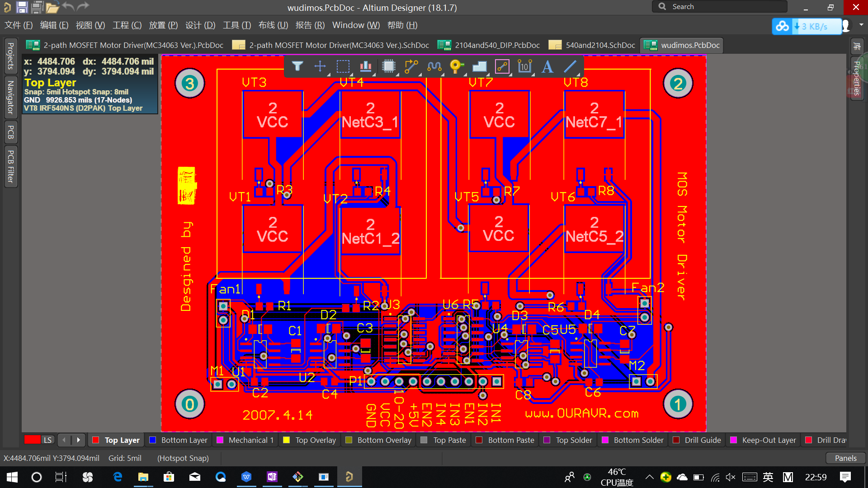Image resolution: width=868 pixels, height=488 pixels.
Task: Click the Panels button
Action: click(x=845, y=458)
